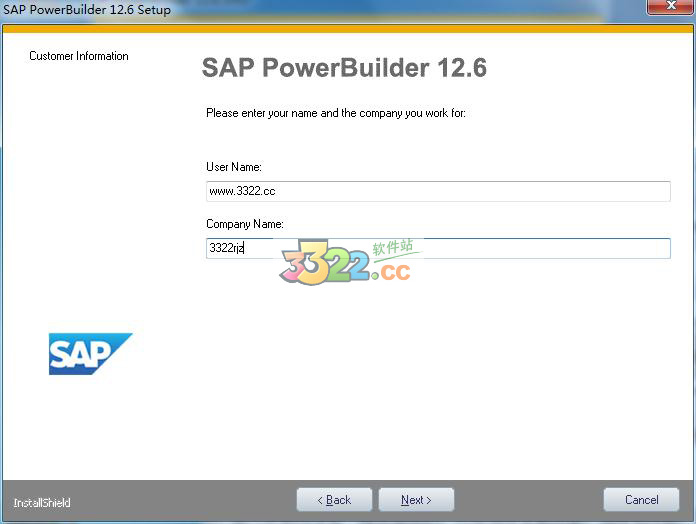The image size is (696, 524).
Task: Cancel the PowerBuilder setup
Action: pos(641,500)
